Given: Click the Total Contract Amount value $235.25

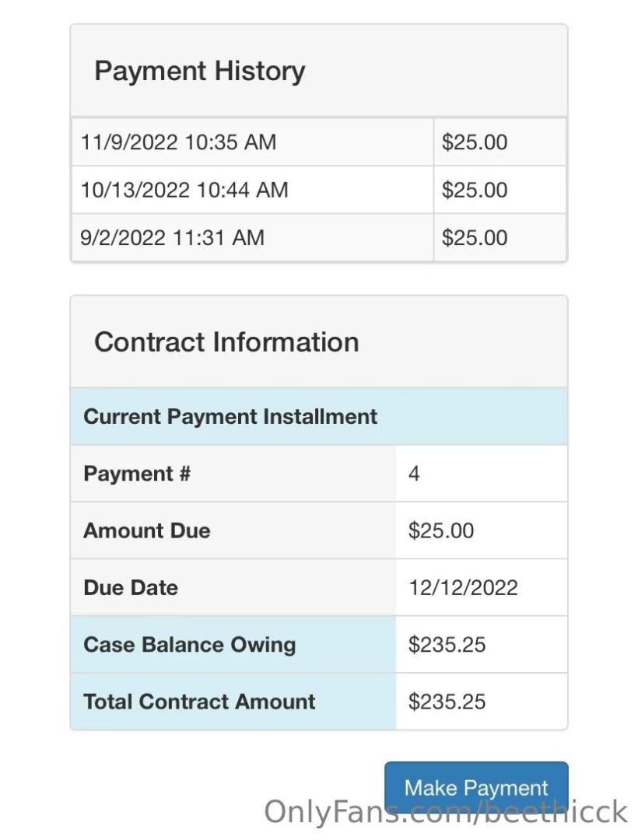Looking at the screenshot, I should click(447, 701).
